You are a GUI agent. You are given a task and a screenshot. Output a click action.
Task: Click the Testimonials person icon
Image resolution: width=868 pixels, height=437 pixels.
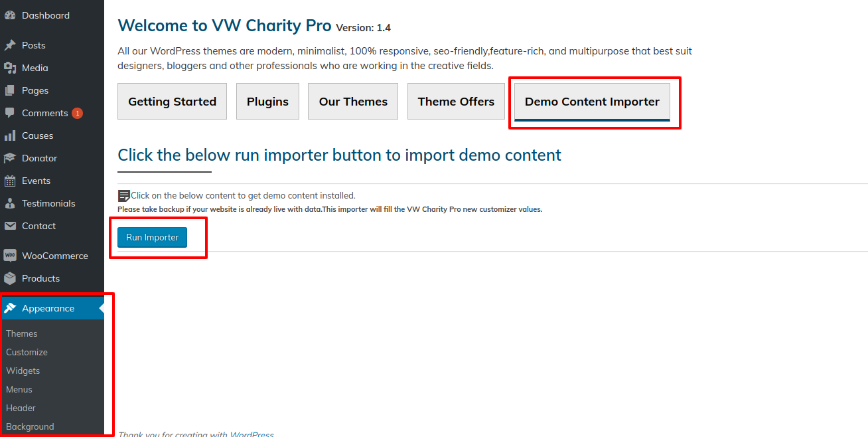[10, 203]
